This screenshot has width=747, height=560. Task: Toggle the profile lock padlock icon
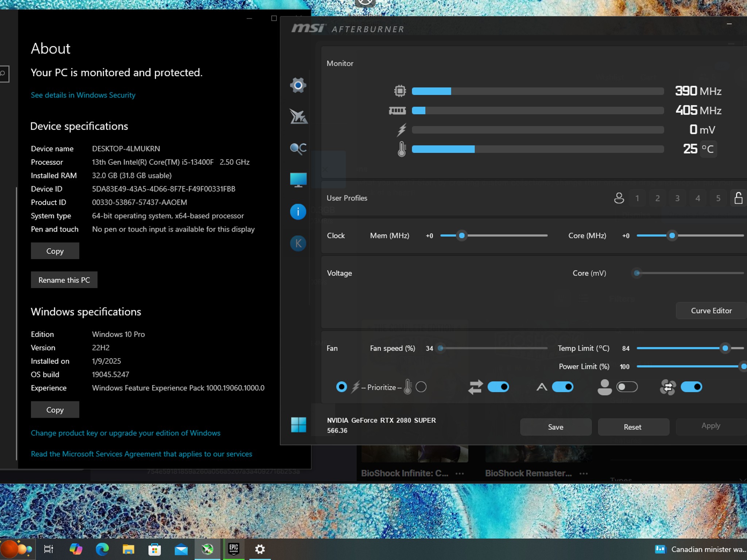coord(738,198)
